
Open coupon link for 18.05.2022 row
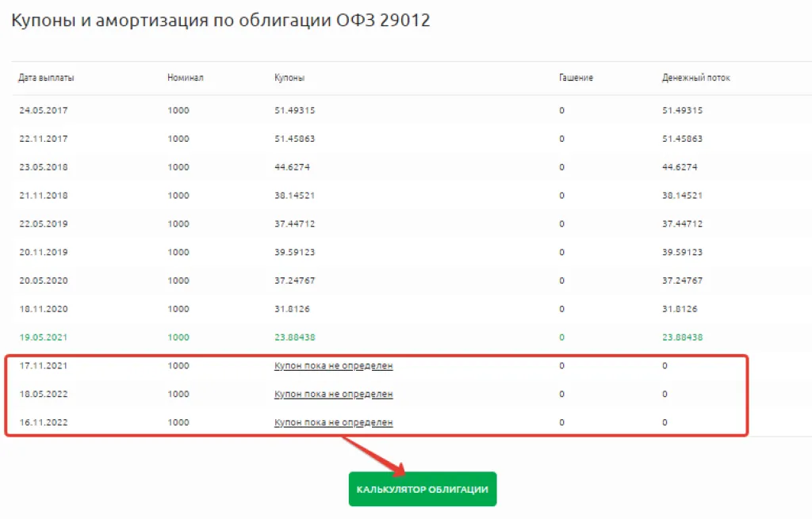coord(333,394)
